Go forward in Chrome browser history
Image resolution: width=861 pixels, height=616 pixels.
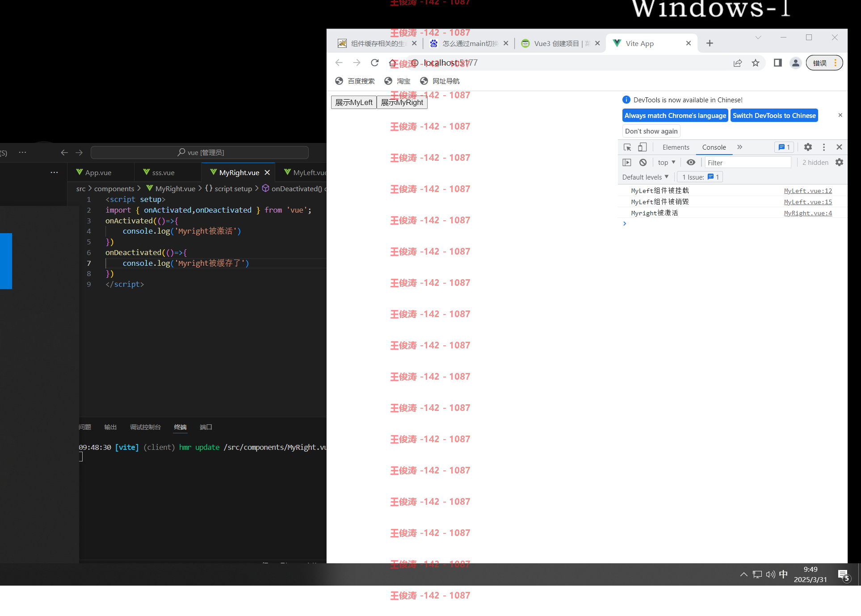coord(357,63)
